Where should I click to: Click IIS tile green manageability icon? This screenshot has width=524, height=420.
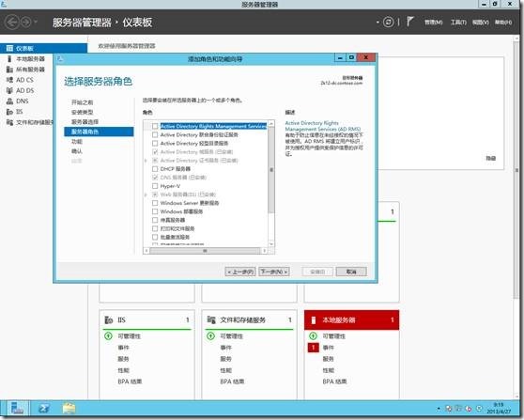click(108, 335)
